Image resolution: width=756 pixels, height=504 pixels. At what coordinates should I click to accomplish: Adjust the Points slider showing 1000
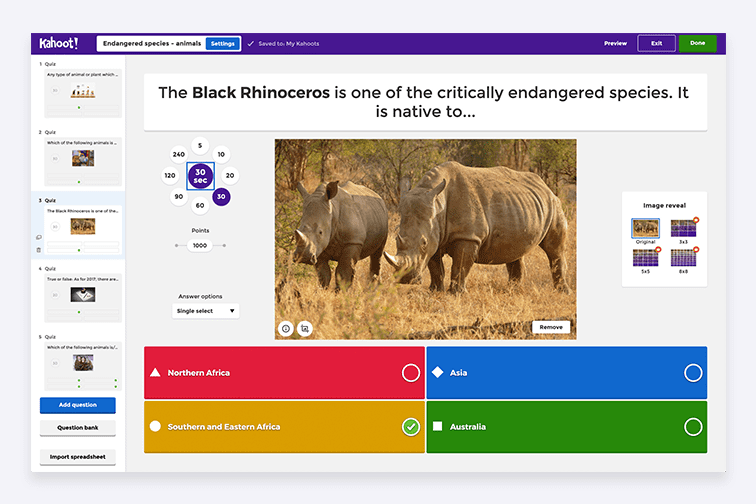[x=200, y=245]
